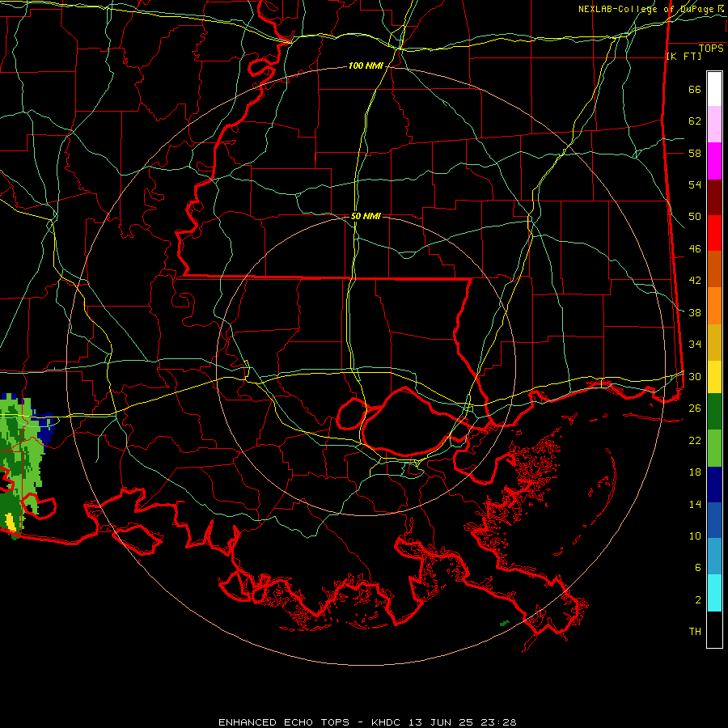Click the light pink swatch on the color scale
This screenshot has height=728, width=728.
(714, 125)
